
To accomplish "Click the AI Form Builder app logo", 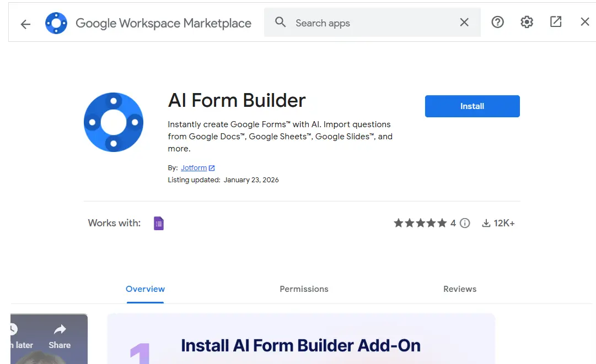I will [114, 122].
